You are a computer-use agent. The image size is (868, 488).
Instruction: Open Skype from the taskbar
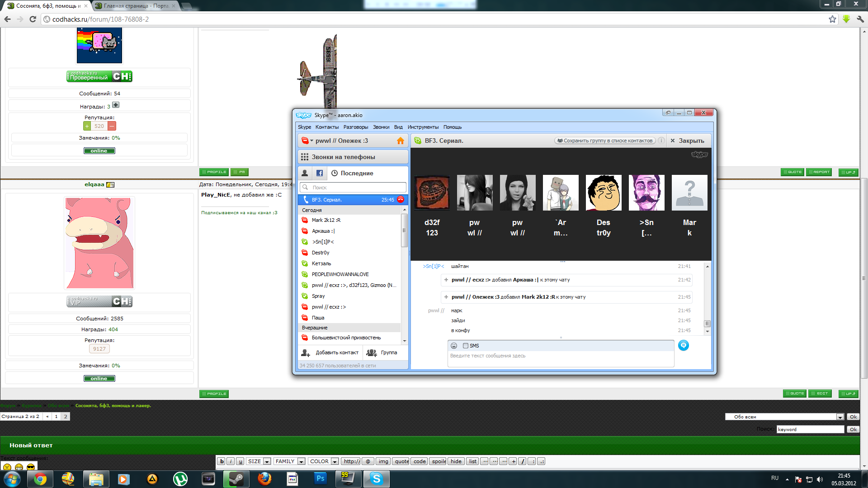[377, 479]
